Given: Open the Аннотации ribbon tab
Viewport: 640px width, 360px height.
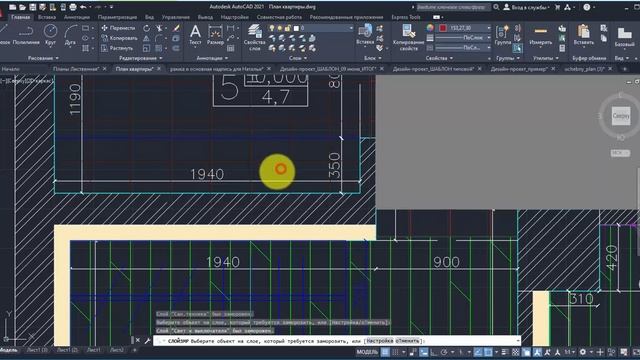Looking at the screenshot, I should (x=76, y=17).
